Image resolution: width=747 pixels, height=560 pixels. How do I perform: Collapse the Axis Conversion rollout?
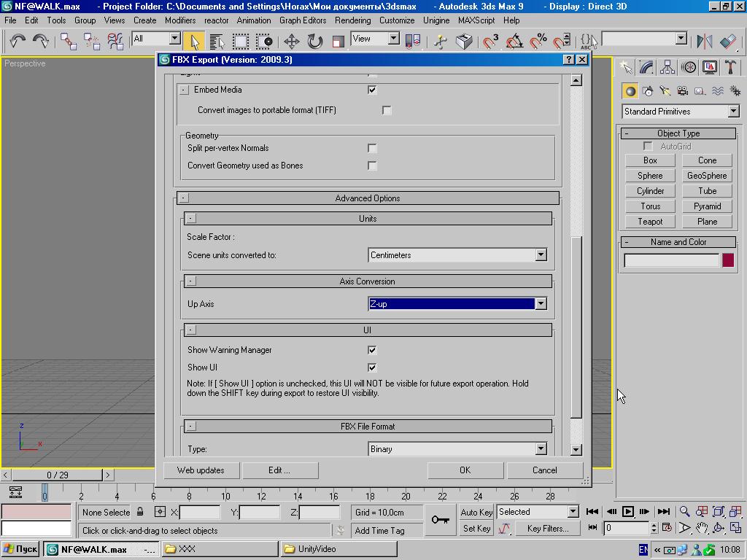point(190,281)
